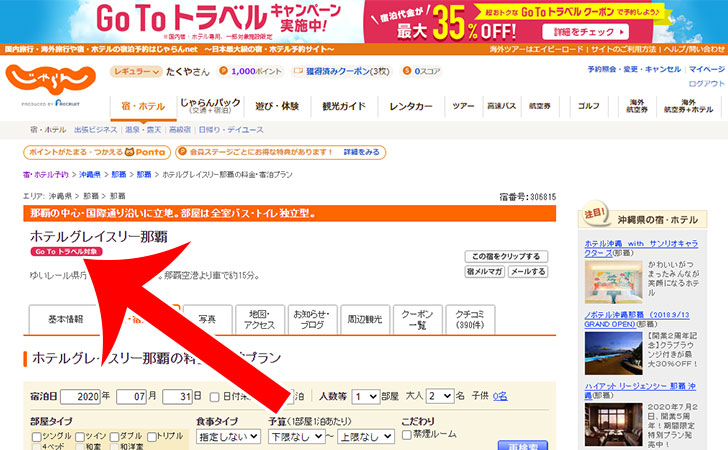Select the 高速バス navigation tab

pos(502,106)
